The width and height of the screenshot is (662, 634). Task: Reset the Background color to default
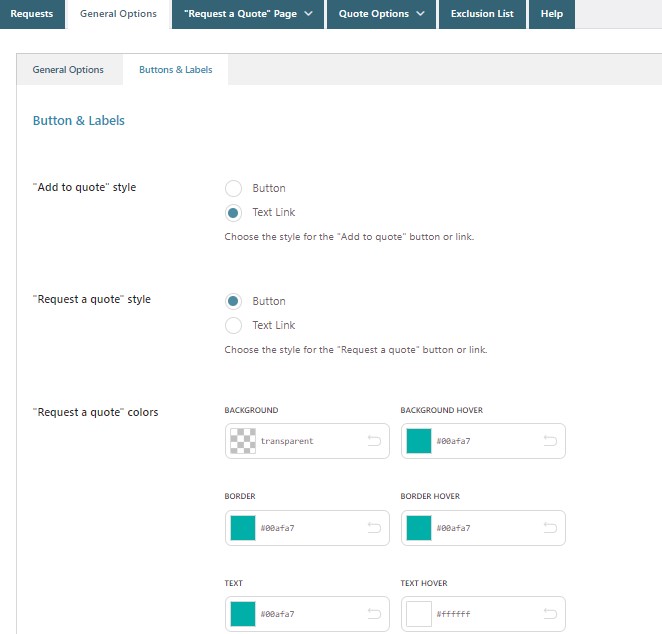point(374,441)
